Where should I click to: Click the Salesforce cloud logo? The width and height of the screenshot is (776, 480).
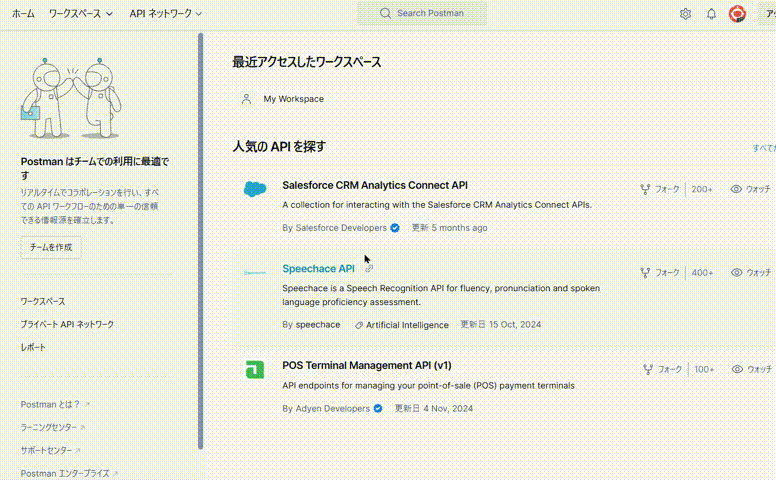tap(255, 189)
